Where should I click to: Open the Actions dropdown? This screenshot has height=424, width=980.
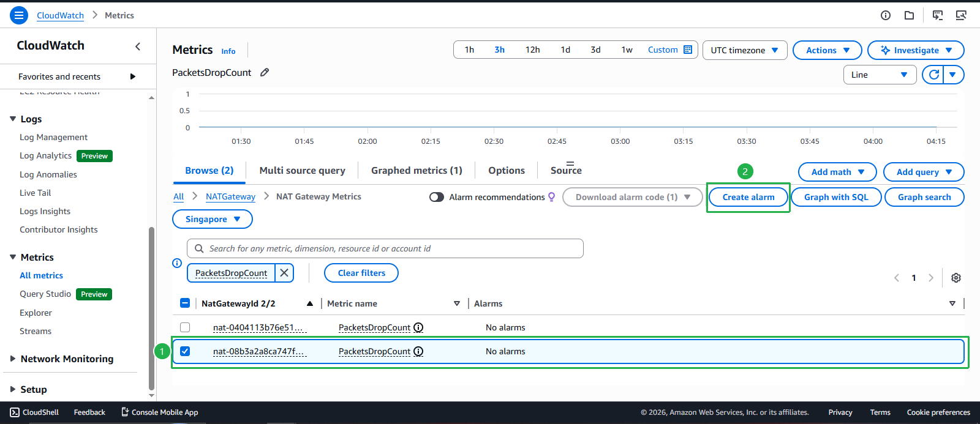pyautogui.click(x=827, y=50)
